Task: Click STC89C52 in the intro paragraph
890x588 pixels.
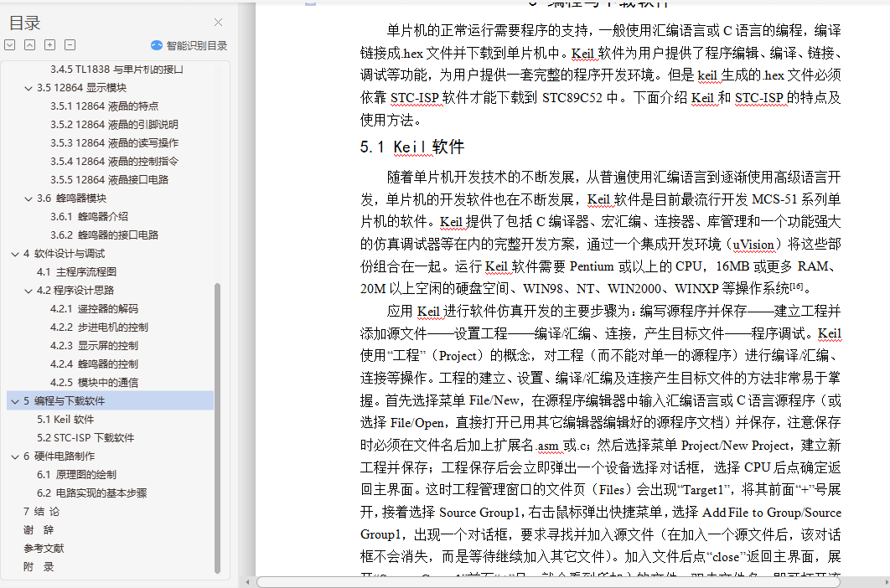Action: (572, 98)
